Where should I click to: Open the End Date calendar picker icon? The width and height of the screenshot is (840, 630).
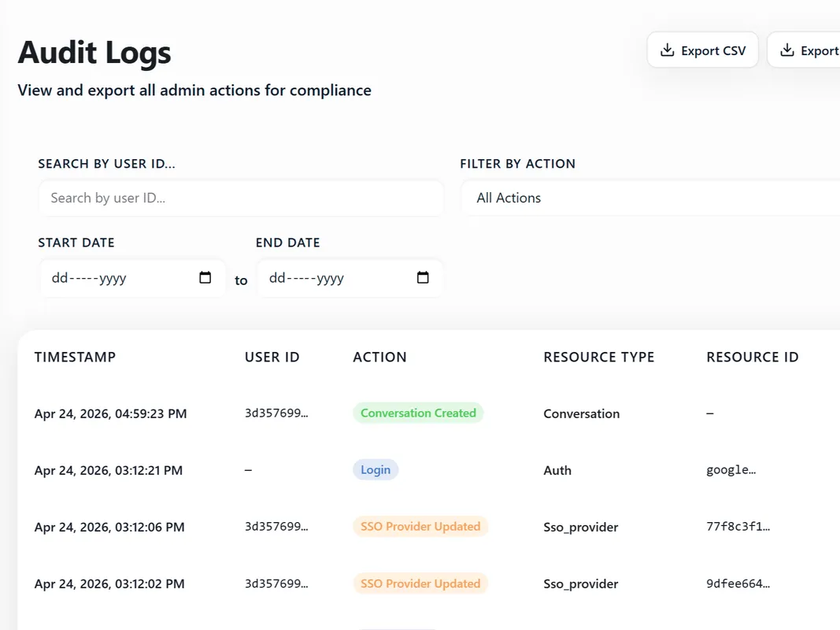pyautogui.click(x=423, y=277)
